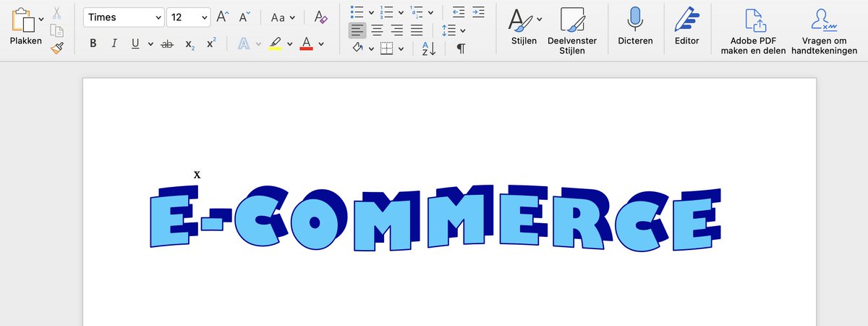Click the increase indent icon
868x326 pixels.
pos(478,12)
